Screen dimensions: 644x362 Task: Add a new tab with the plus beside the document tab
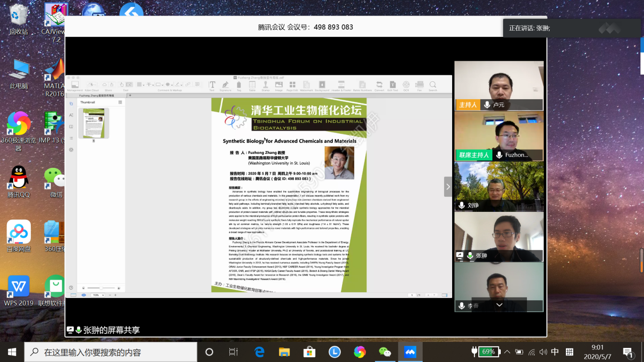coord(130,95)
